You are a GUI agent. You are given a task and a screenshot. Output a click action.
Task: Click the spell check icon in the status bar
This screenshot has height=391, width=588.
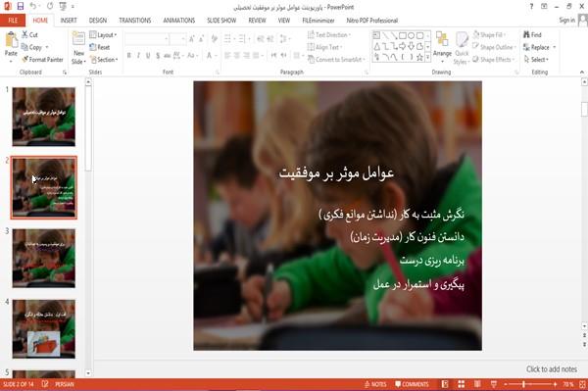click(x=45, y=384)
